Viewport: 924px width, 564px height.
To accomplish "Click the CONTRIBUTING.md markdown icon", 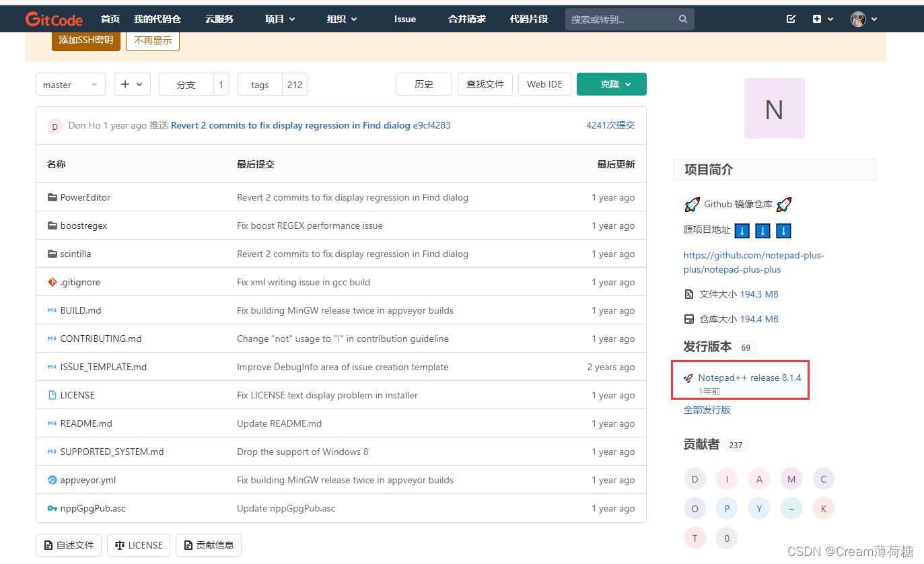I will [52, 339].
